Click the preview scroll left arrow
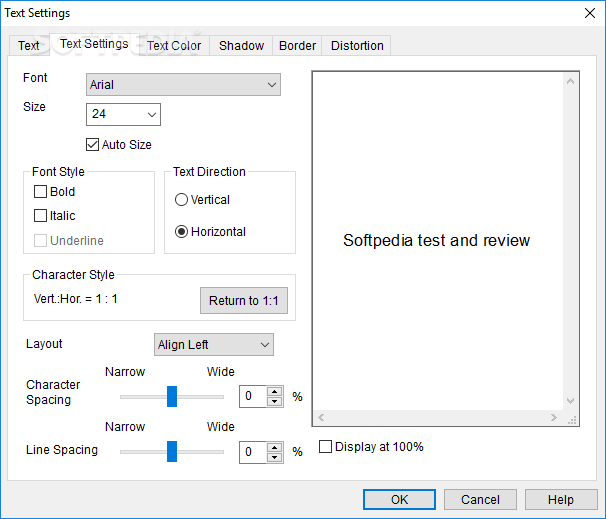This screenshot has width=606, height=519. tap(321, 418)
